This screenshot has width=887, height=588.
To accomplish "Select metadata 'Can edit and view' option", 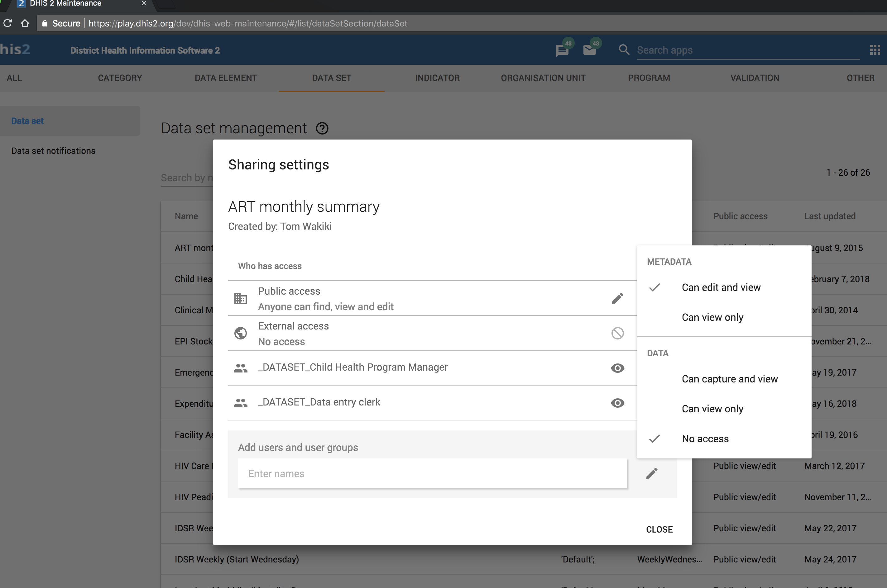I will pyautogui.click(x=721, y=287).
